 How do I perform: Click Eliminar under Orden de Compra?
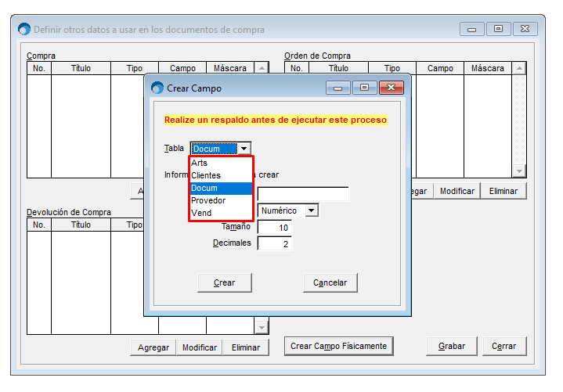(x=503, y=191)
